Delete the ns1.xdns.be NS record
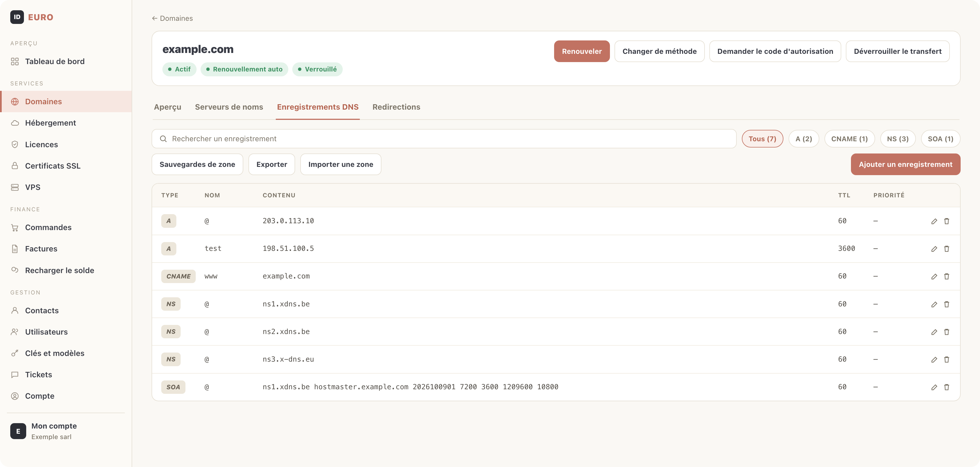980x467 pixels. click(x=946, y=304)
